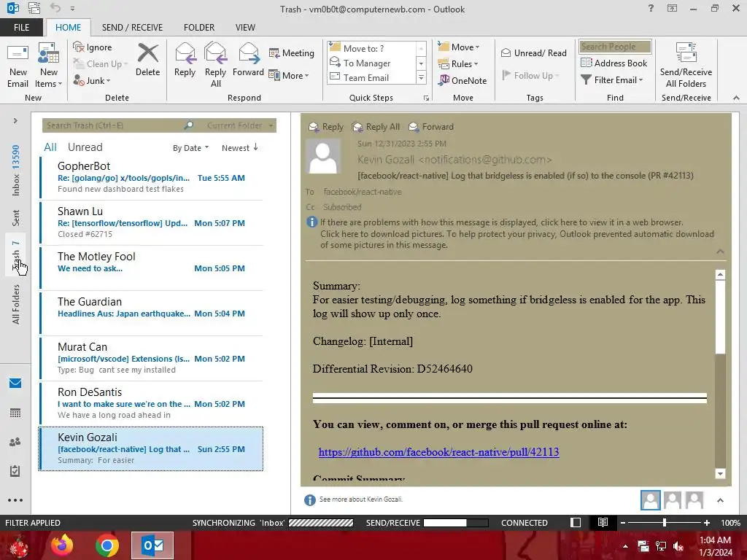Open the github pull/42113 link

point(438,452)
